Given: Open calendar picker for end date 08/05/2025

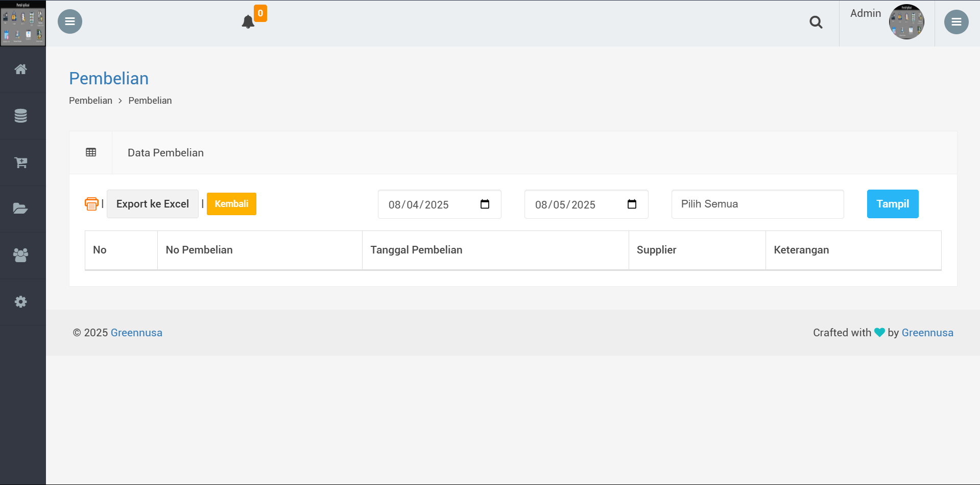Looking at the screenshot, I should tap(632, 204).
